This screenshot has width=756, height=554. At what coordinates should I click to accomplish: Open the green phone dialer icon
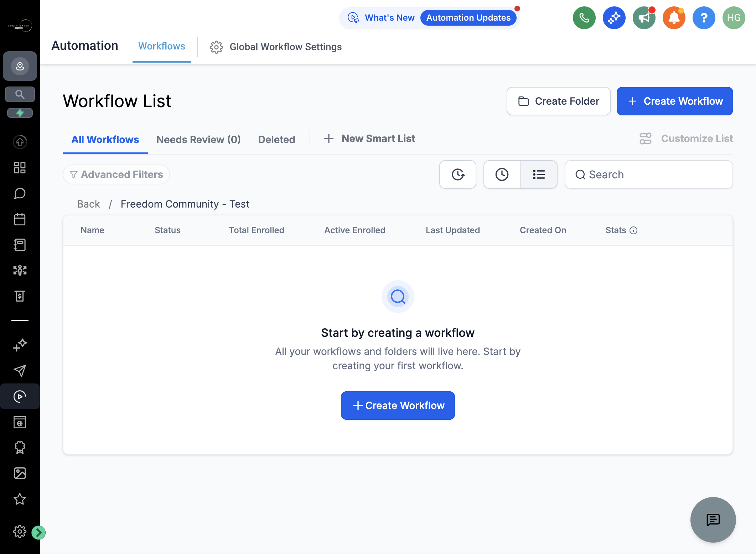pos(584,18)
